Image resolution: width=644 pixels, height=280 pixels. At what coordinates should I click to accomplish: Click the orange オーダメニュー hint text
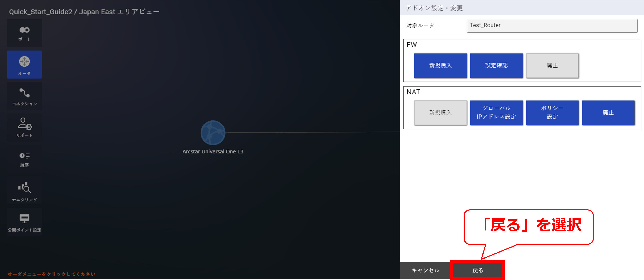pyautogui.click(x=51, y=274)
